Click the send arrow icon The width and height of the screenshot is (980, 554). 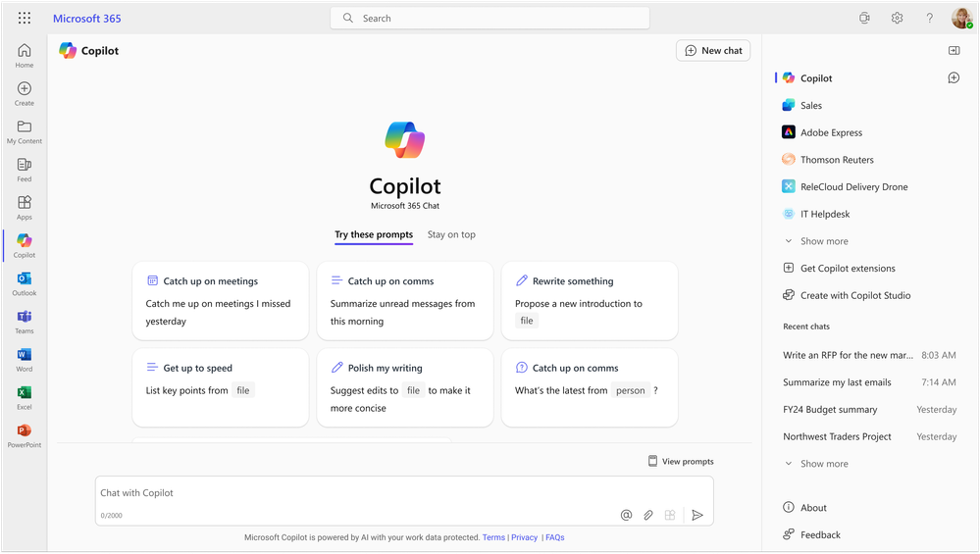pos(697,515)
